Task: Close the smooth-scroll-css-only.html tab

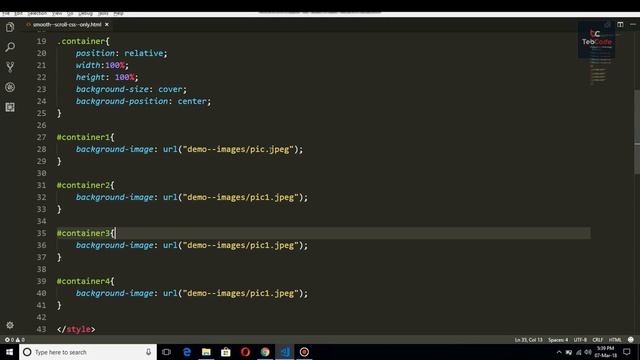Action: [107, 24]
